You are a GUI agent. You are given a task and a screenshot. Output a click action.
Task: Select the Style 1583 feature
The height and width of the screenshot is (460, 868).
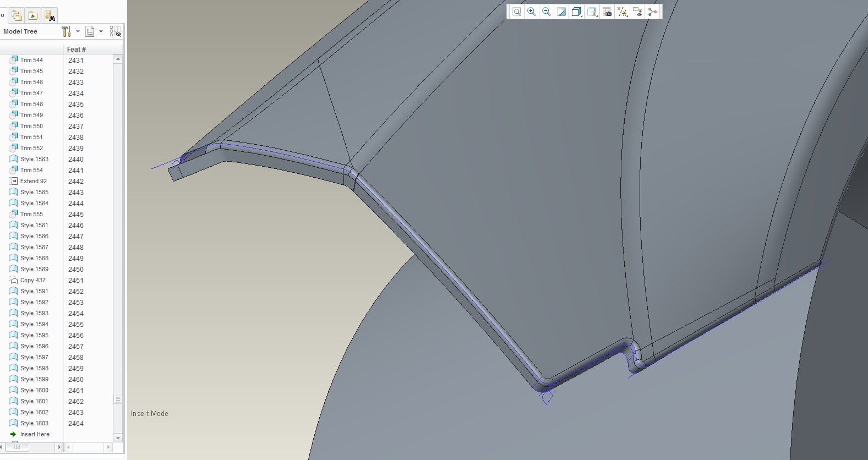point(34,159)
